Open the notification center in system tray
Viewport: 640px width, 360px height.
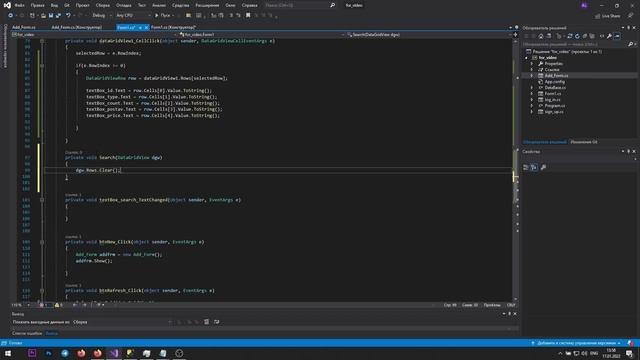tap(630, 353)
